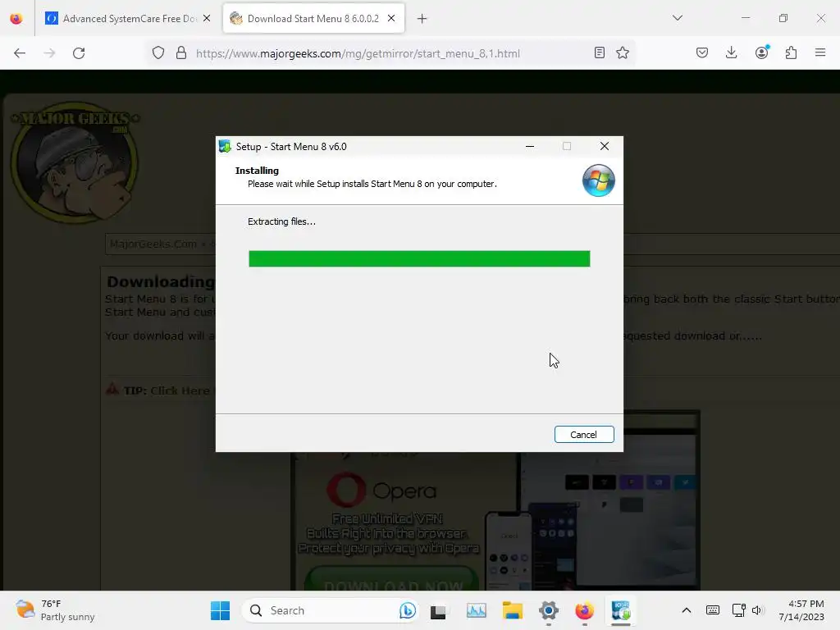This screenshot has width=840, height=630.
Task: Open IObit setup taskbar icon
Action: [x=621, y=610]
